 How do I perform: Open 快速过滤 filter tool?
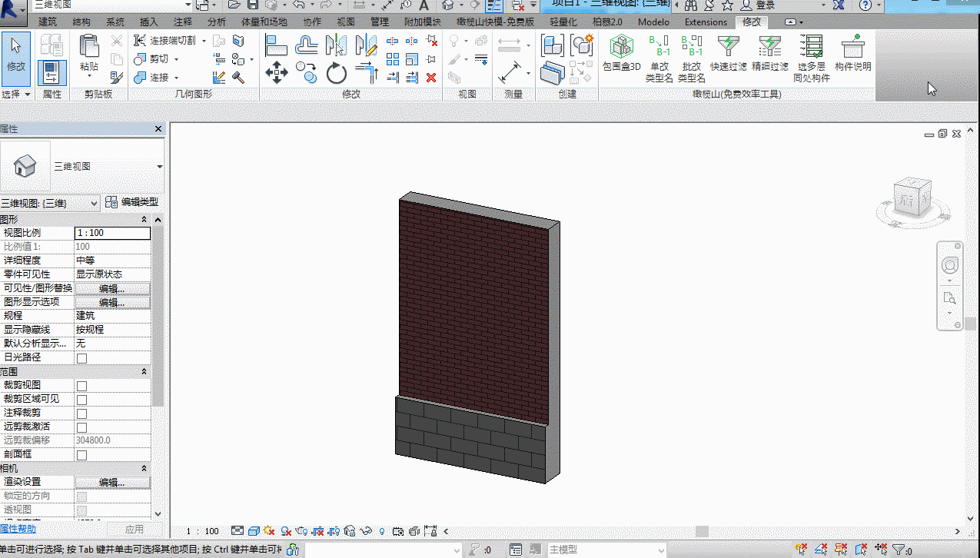click(728, 53)
